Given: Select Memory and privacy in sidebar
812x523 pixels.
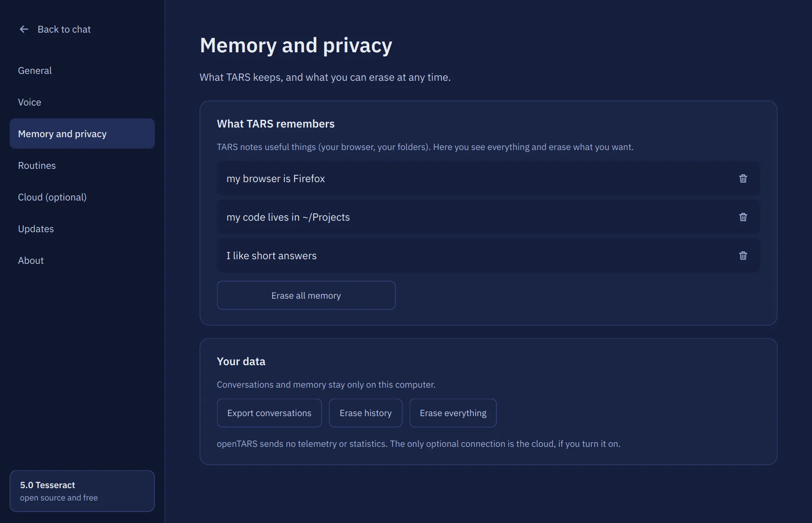Looking at the screenshot, I should pos(82,134).
